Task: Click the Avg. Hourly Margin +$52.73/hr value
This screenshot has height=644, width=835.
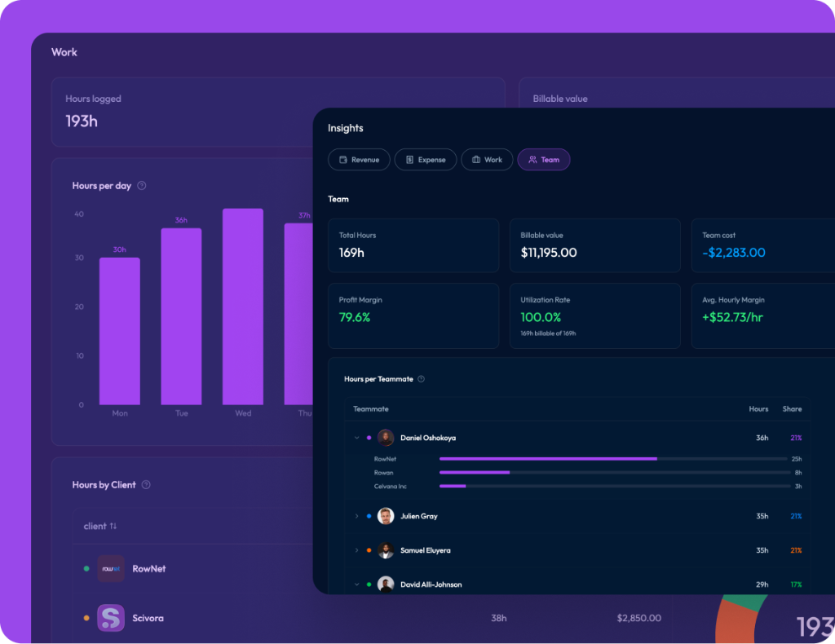Action: tap(733, 318)
